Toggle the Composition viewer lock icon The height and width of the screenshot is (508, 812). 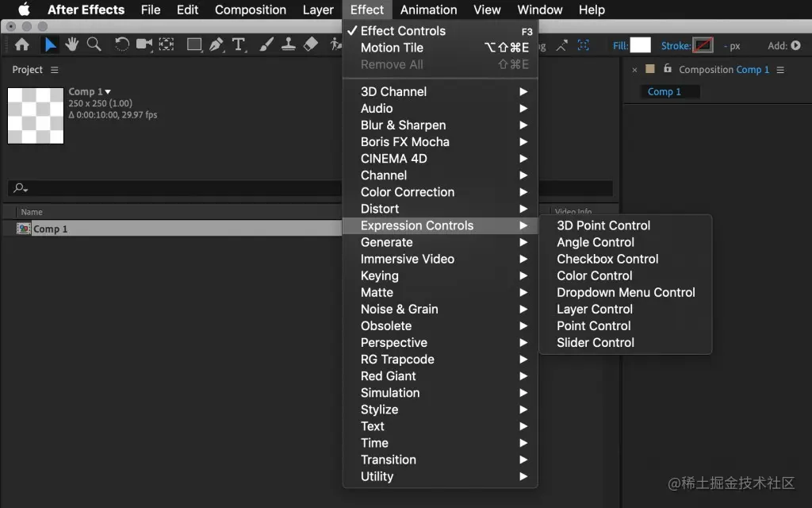click(x=668, y=68)
